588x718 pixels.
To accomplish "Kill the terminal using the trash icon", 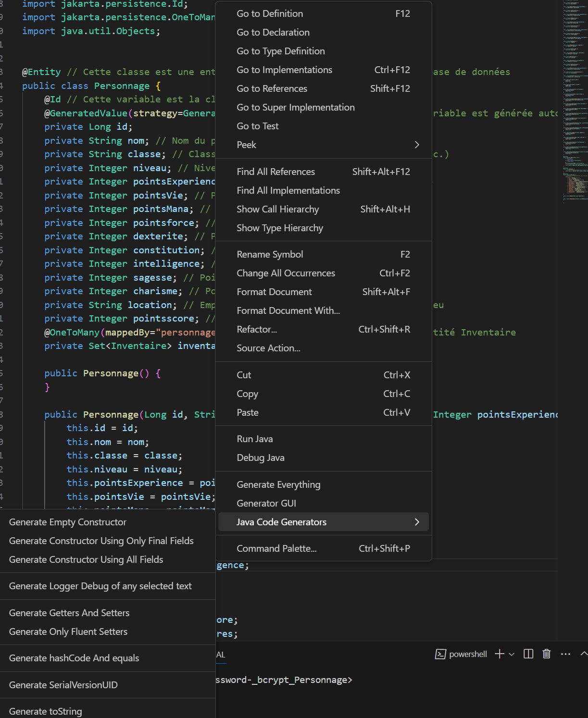I will (x=547, y=654).
